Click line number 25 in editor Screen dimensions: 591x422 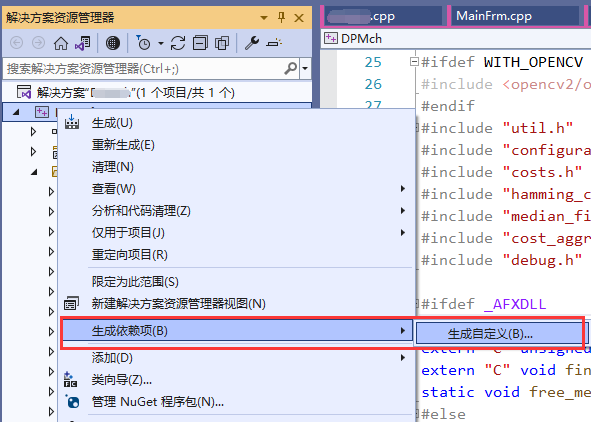[x=373, y=62]
